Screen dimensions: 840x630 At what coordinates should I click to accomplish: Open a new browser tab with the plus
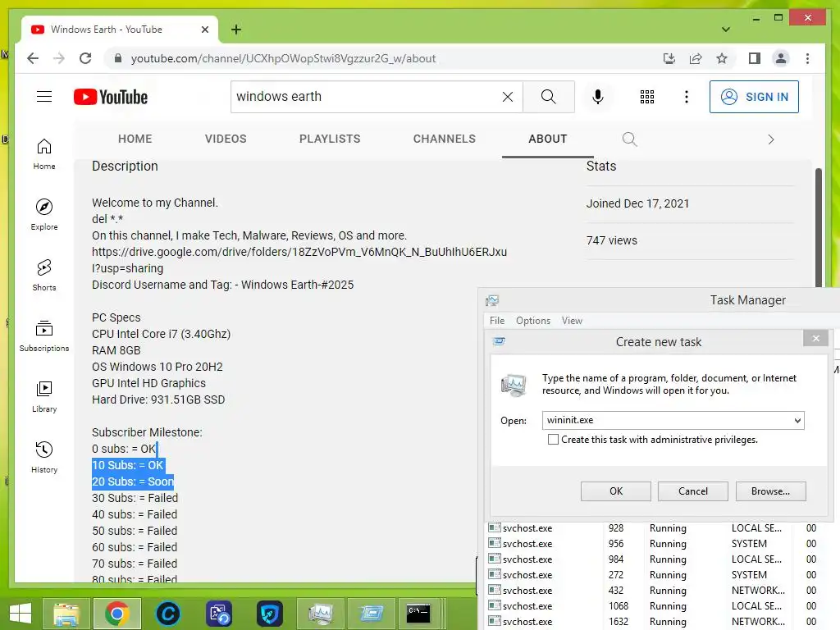pos(236,30)
